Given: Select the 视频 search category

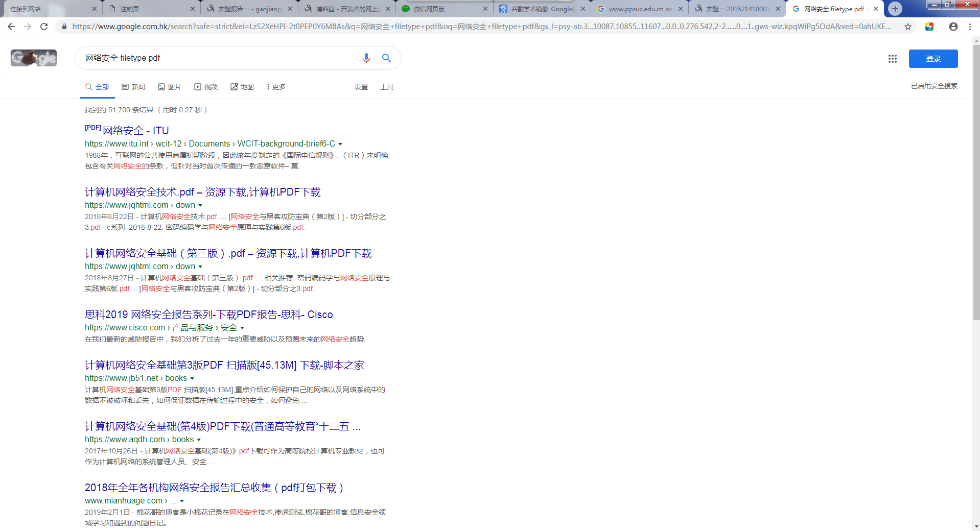Looking at the screenshot, I should tap(206, 87).
